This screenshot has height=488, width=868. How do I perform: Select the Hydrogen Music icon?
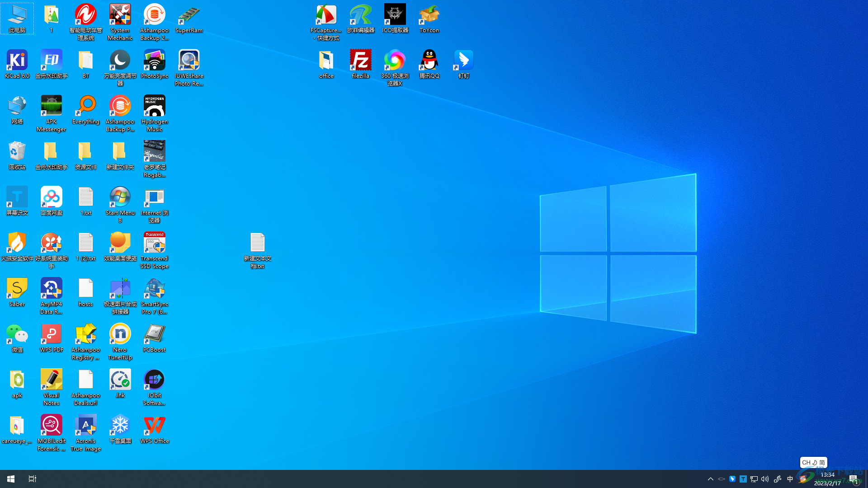(155, 113)
